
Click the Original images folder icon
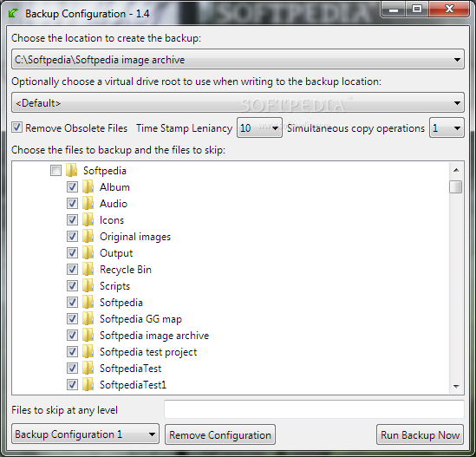88,236
